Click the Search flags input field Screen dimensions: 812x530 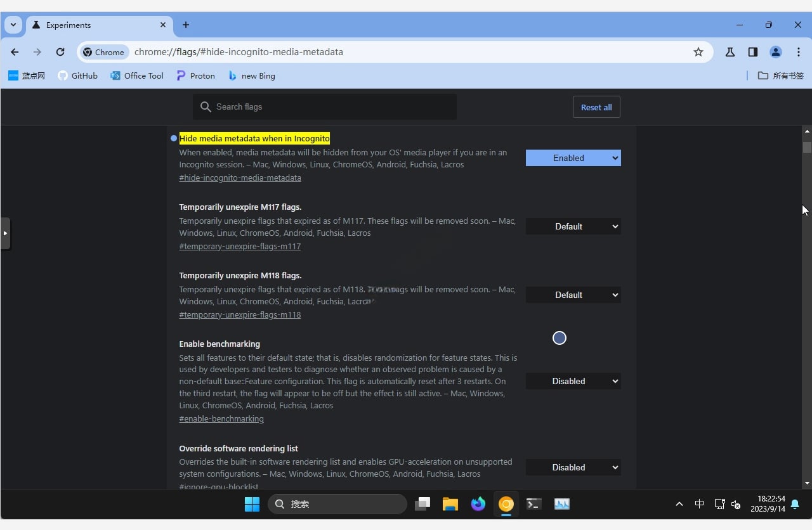pyautogui.click(x=324, y=107)
